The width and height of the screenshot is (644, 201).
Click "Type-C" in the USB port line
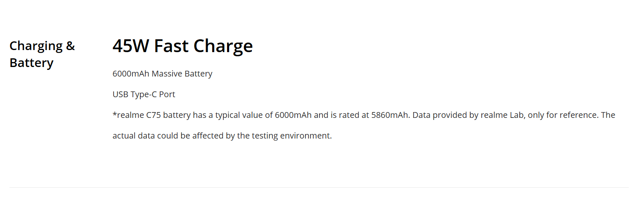click(x=144, y=94)
